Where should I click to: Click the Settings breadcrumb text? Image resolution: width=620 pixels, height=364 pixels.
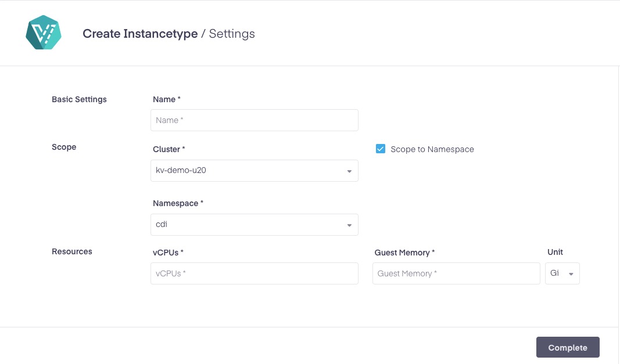pyautogui.click(x=232, y=34)
